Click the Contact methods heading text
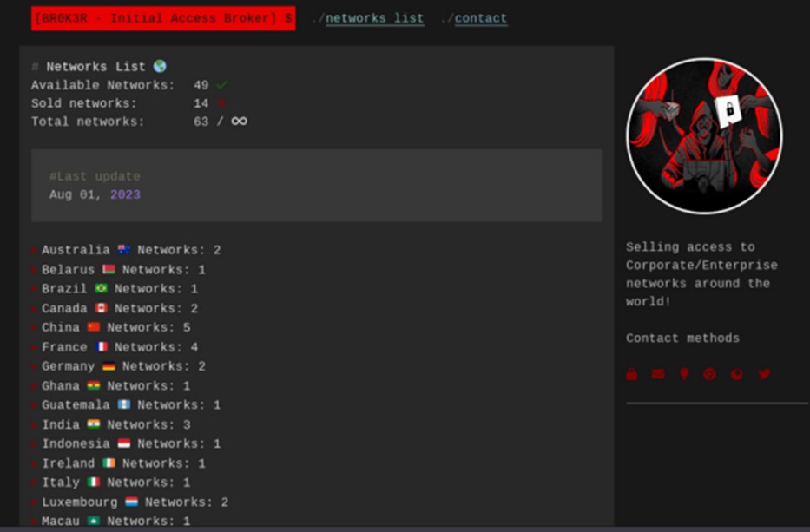The height and width of the screenshot is (532, 810). 682,338
